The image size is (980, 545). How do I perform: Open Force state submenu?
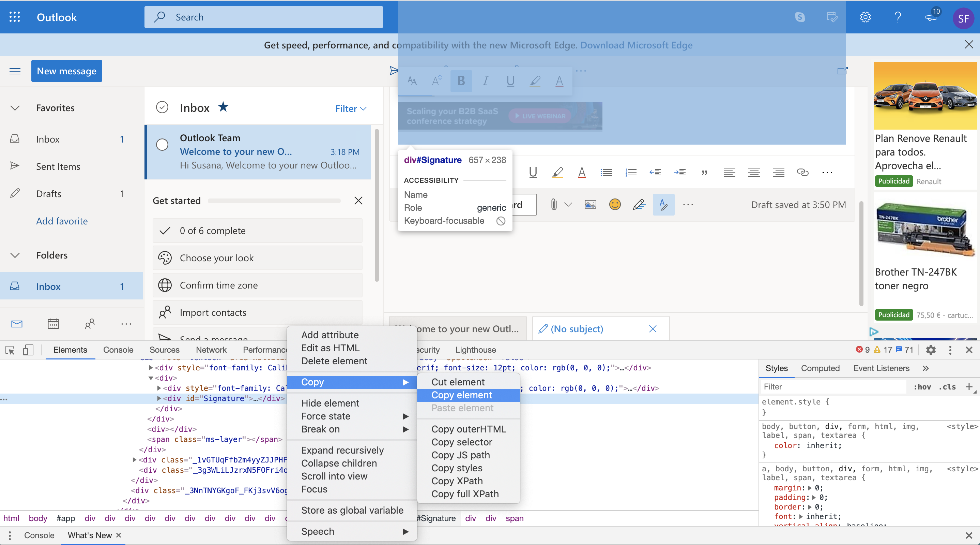352,416
